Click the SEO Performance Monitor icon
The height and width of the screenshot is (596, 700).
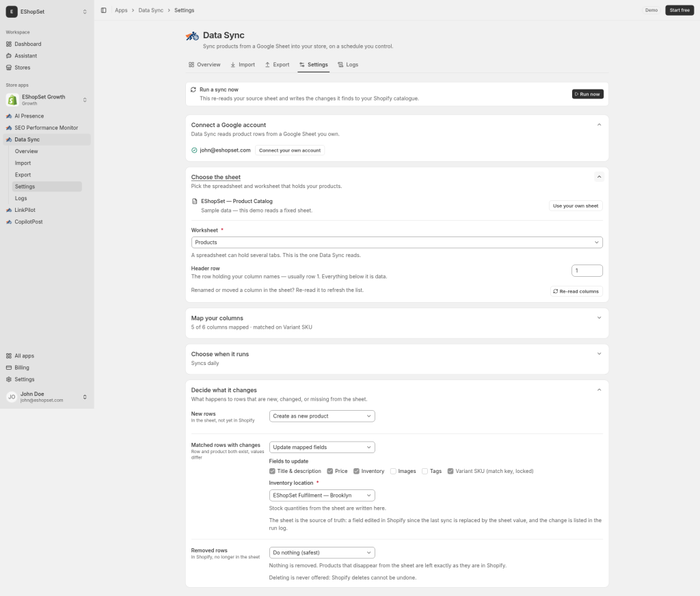tap(9, 128)
